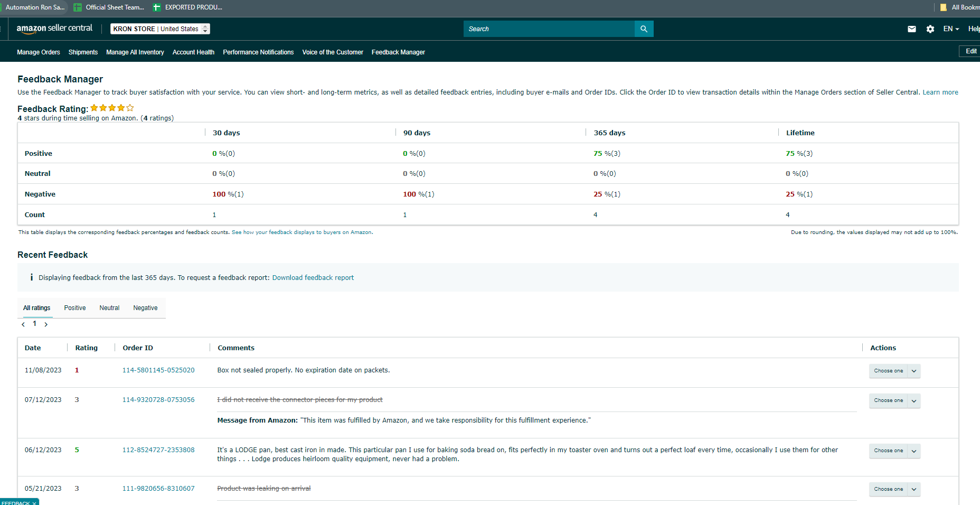Open Voice of the Customer menu

pyautogui.click(x=333, y=52)
